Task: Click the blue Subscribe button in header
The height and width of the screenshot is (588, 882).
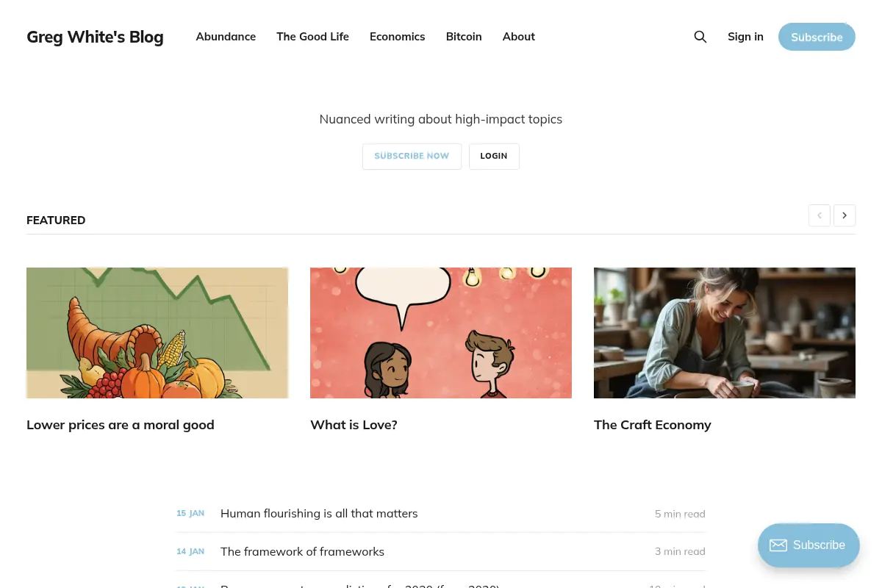Action: (817, 37)
